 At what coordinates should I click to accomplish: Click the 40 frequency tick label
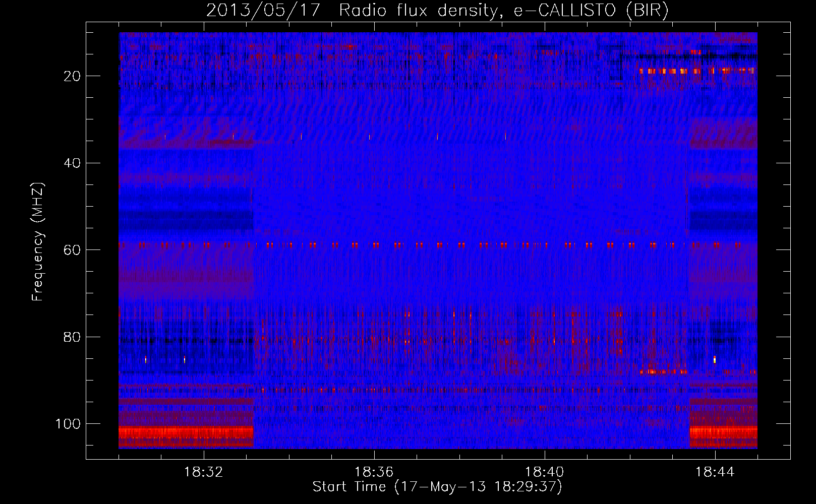(x=72, y=163)
